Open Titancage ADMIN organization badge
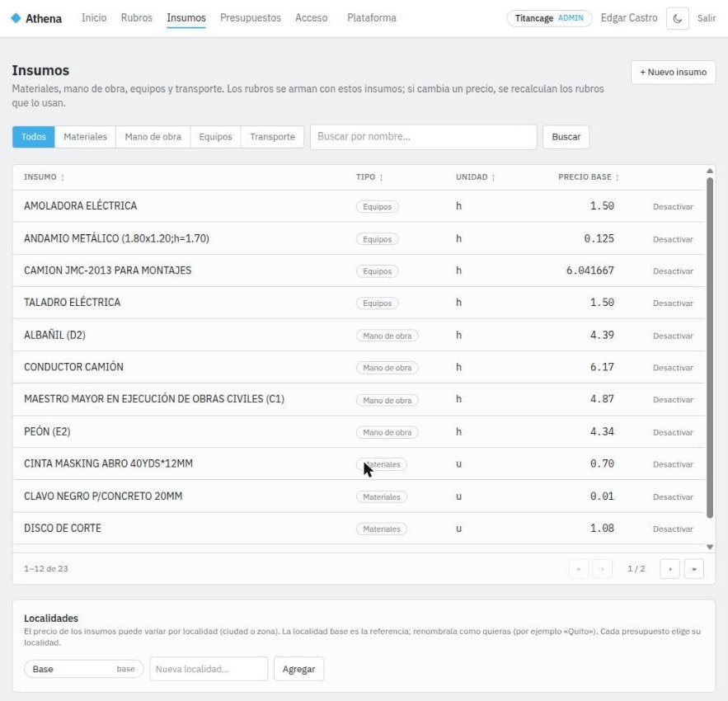This screenshot has height=701, width=728. point(549,18)
